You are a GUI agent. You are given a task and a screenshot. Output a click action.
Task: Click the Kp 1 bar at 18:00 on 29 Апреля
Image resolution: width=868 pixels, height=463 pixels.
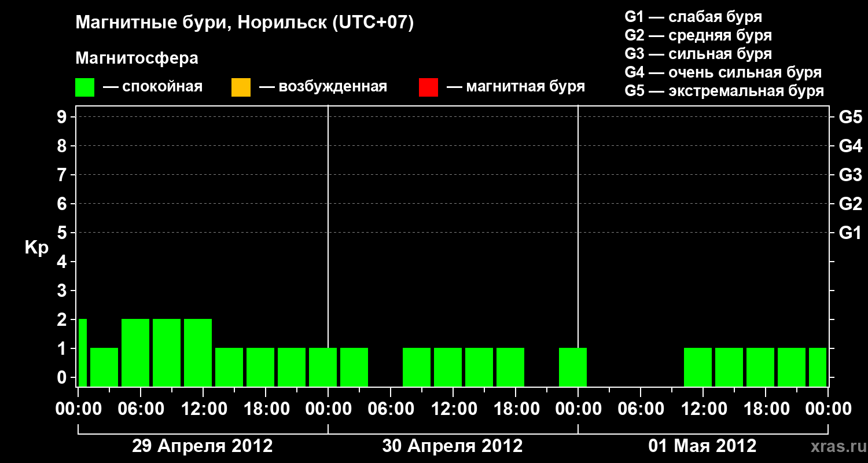point(260,367)
